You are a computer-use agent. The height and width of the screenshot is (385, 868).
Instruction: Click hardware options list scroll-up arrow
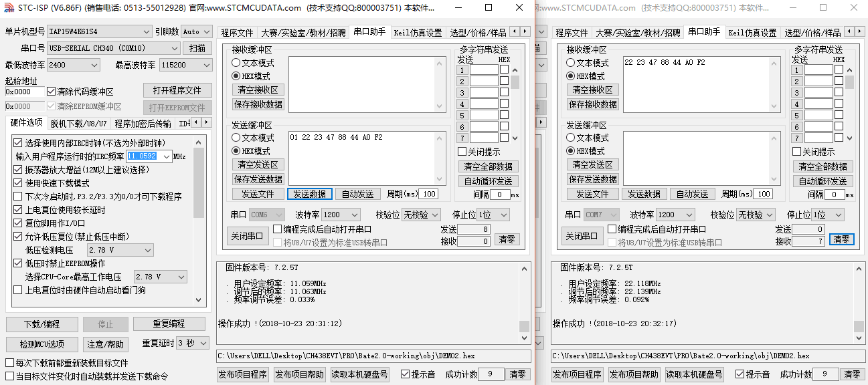pyautogui.click(x=199, y=142)
